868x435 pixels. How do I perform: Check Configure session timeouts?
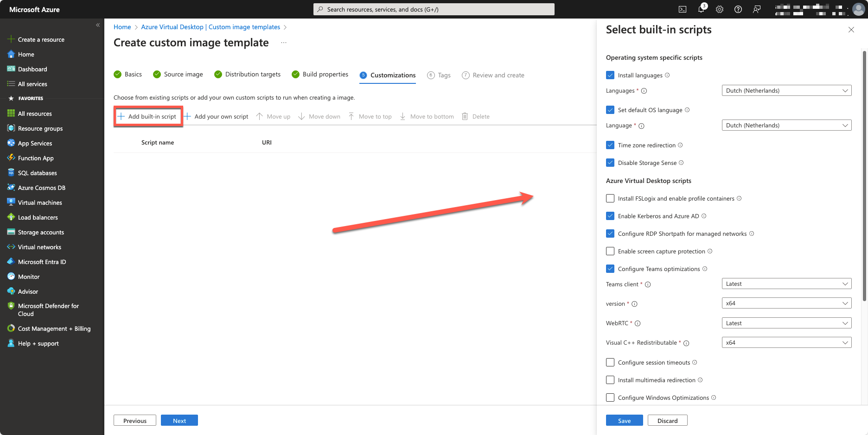pos(610,362)
